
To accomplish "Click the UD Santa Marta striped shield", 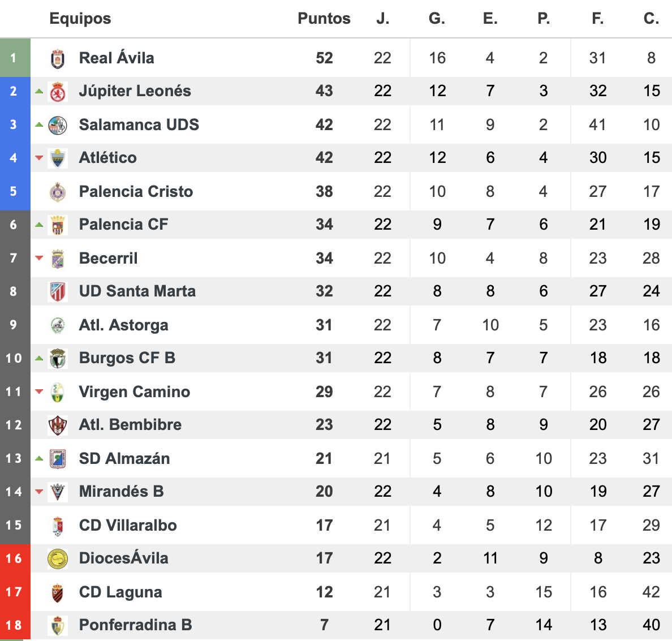I will (58, 291).
